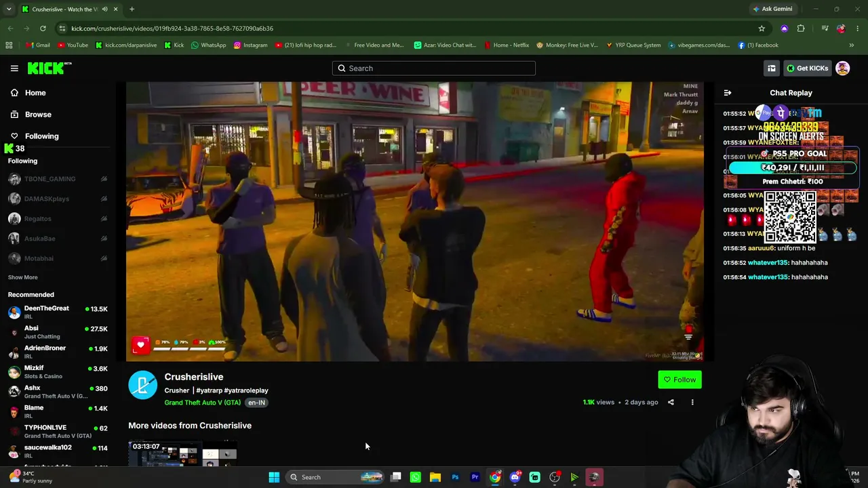Expand the followed list with Show more

[x=22, y=277]
